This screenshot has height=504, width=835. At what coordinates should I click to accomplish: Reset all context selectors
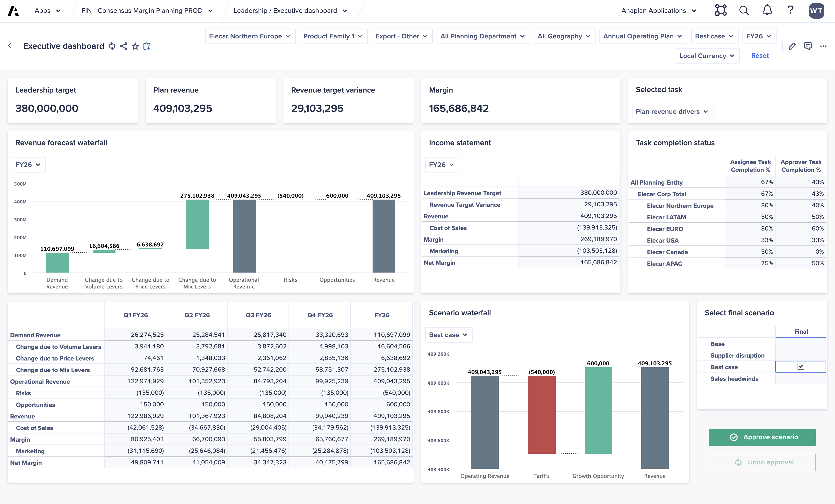(760, 56)
